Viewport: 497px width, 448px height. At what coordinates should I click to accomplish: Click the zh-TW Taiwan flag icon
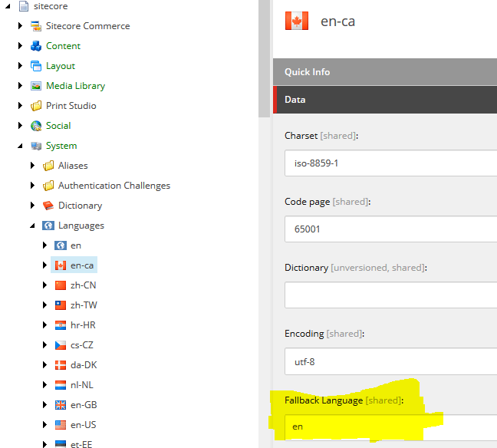point(61,305)
